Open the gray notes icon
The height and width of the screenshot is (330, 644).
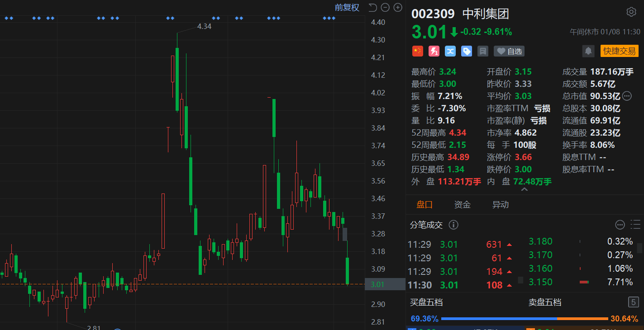483,51
